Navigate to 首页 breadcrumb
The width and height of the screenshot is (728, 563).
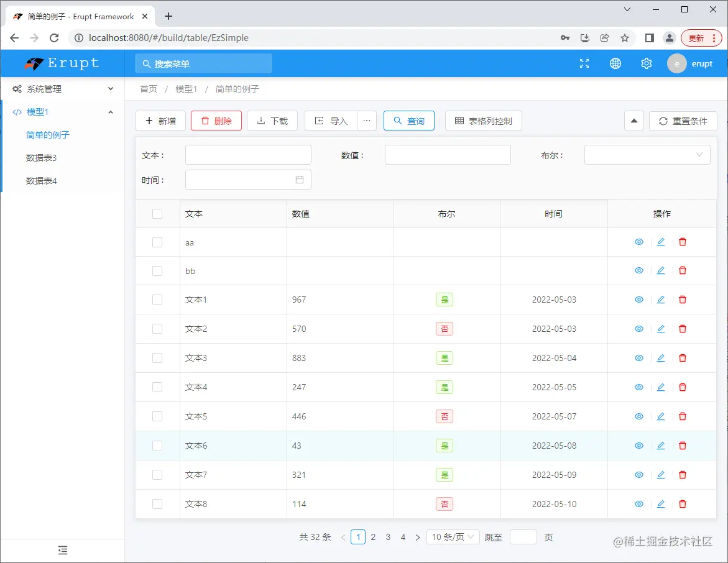coord(149,89)
